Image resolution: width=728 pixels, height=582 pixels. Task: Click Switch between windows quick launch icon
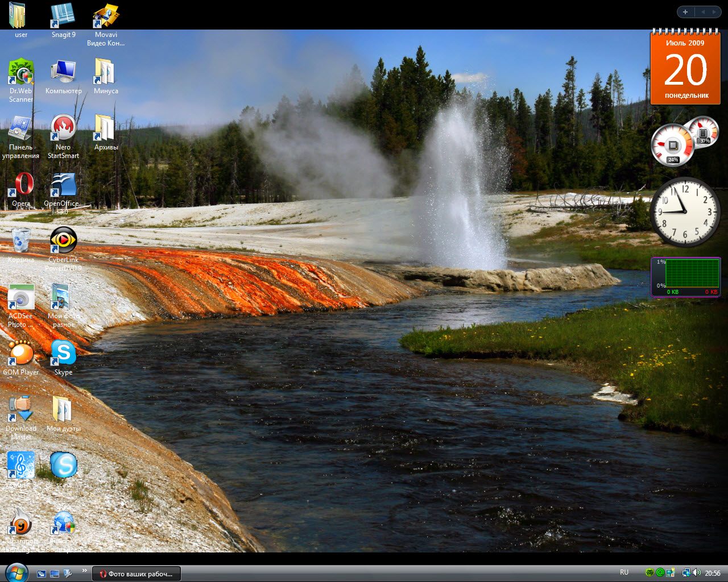pyautogui.click(x=42, y=573)
